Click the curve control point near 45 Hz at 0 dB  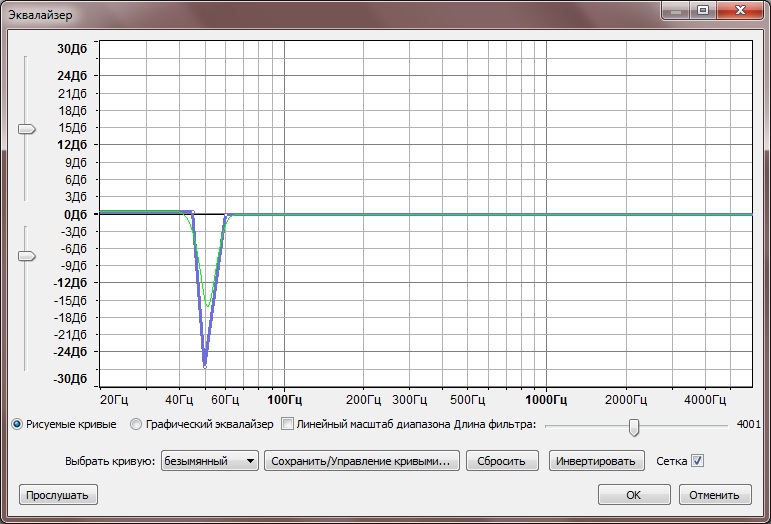point(193,212)
